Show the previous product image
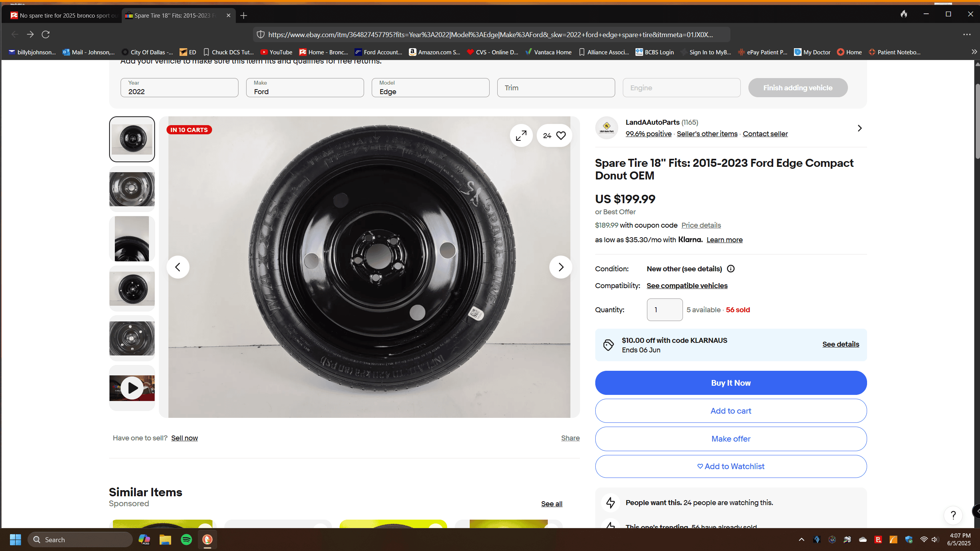Image resolution: width=980 pixels, height=551 pixels. (178, 267)
